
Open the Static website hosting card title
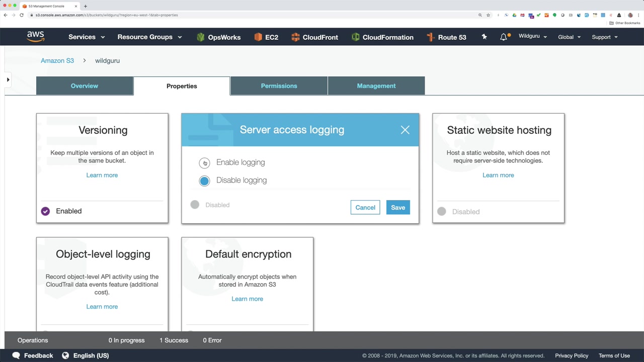pyautogui.click(x=499, y=130)
